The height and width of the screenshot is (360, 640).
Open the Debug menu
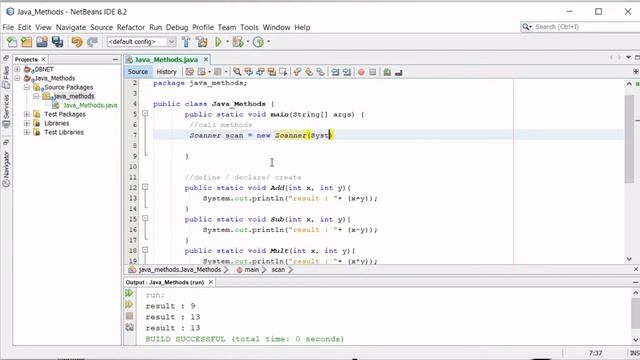point(177,27)
